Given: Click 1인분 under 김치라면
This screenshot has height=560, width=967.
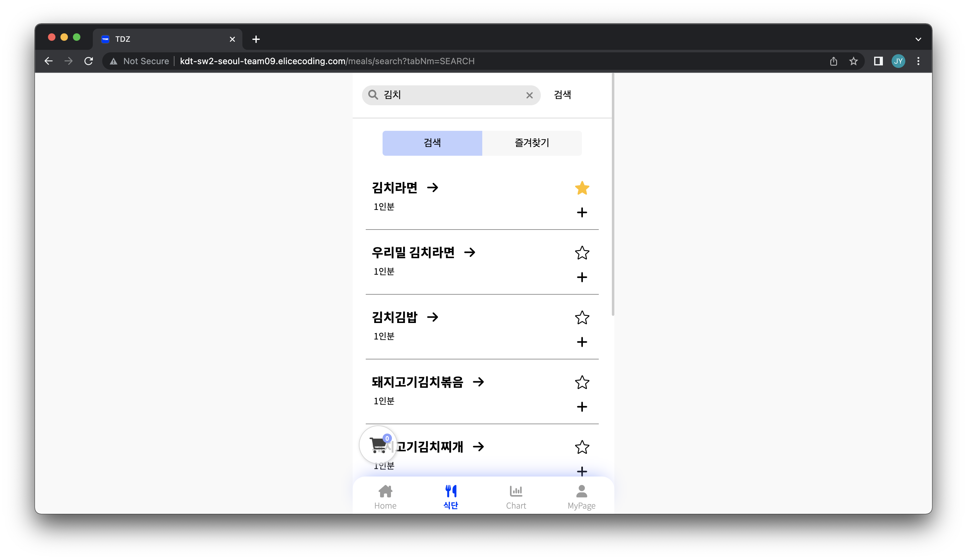Looking at the screenshot, I should point(384,207).
